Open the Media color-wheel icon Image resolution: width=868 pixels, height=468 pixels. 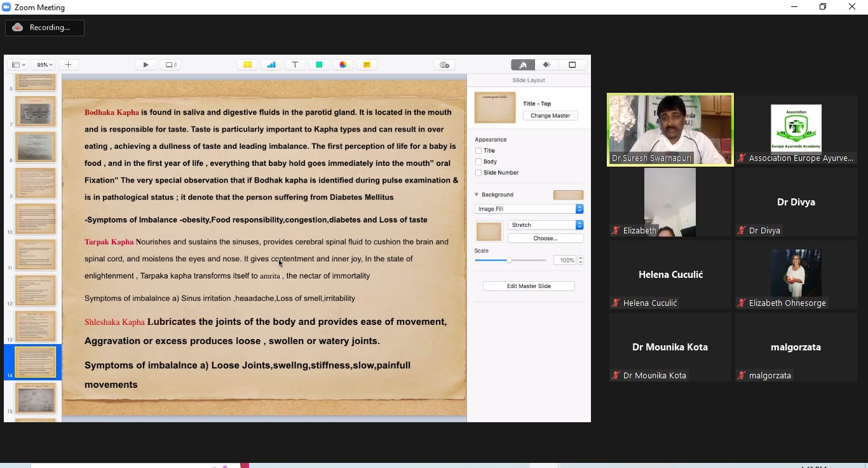[342, 65]
